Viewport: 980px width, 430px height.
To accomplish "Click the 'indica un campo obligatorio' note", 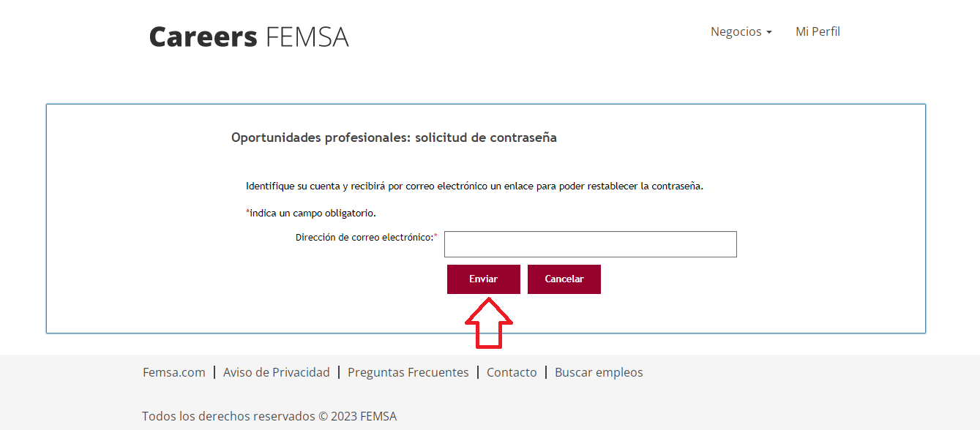I will 313,213.
